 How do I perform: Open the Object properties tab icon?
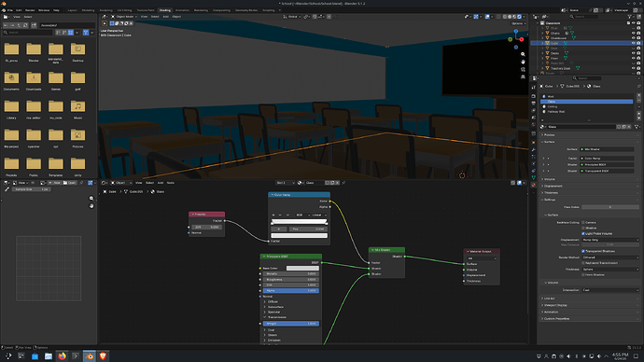[534, 143]
